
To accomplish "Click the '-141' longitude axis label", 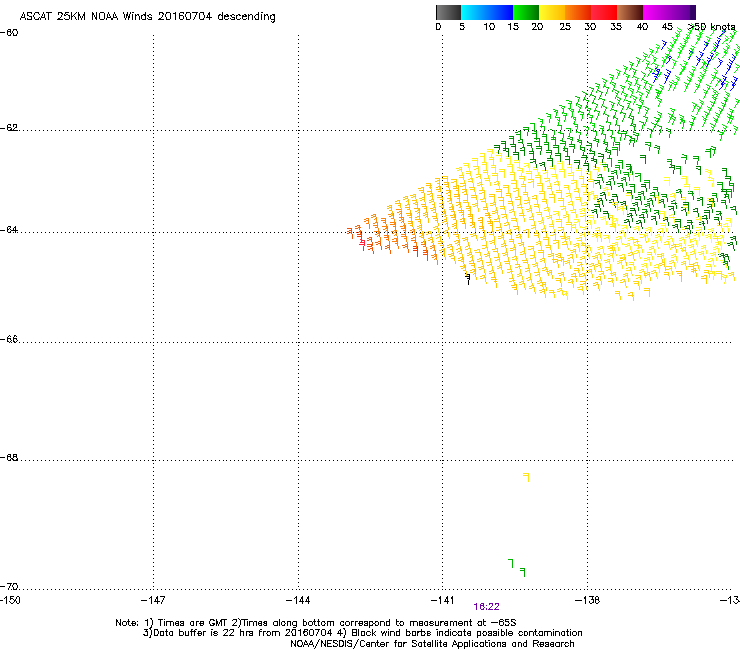I will point(442,600).
